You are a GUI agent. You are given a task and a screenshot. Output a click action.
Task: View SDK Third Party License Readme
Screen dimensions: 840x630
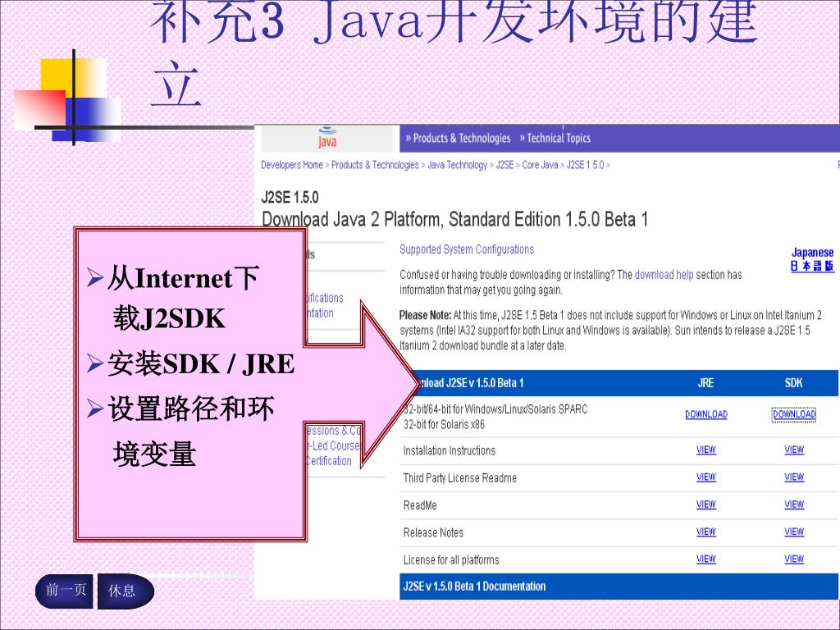pyautogui.click(x=794, y=477)
